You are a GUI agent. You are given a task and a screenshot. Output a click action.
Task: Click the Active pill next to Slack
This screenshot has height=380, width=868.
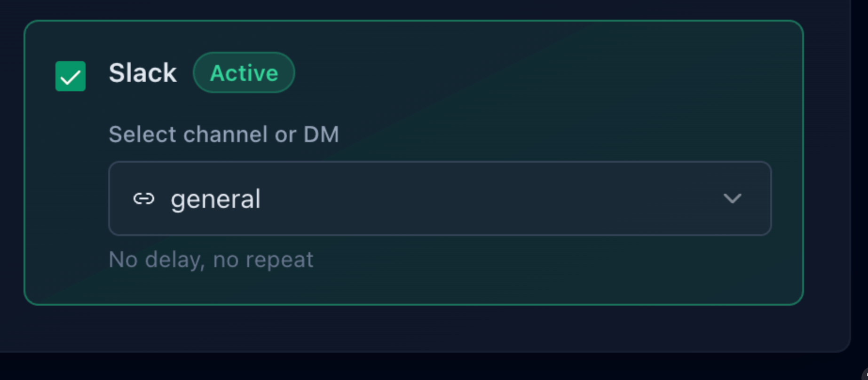pyautogui.click(x=244, y=73)
